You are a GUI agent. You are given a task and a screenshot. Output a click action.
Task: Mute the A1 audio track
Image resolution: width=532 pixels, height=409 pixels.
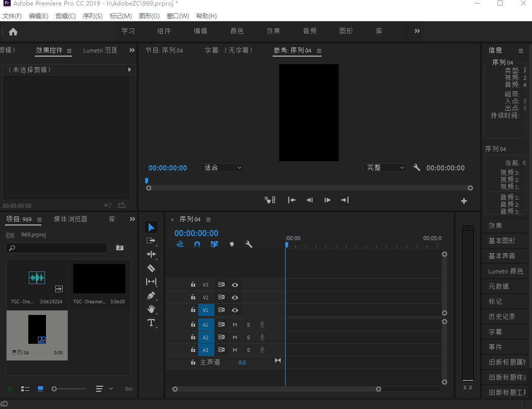click(235, 325)
